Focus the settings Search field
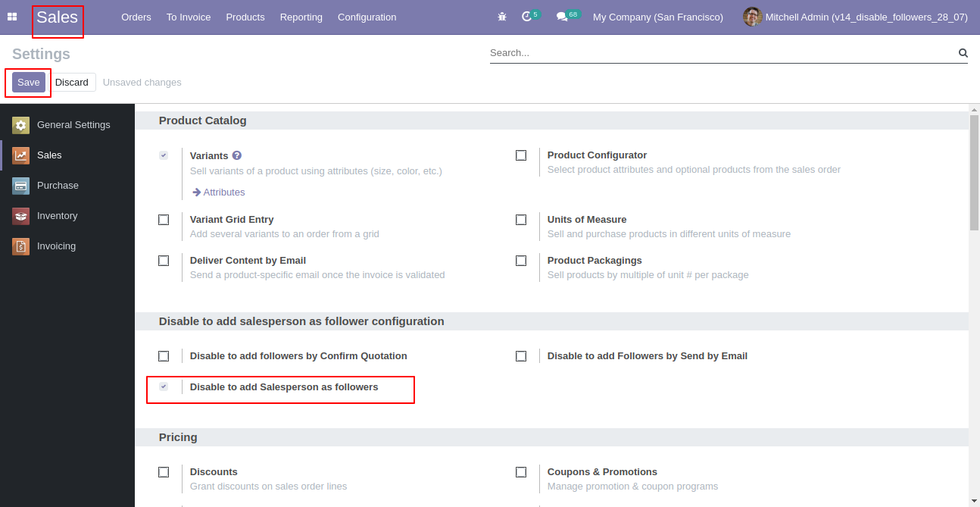This screenshot has height=507, width=980. [723, 53]
